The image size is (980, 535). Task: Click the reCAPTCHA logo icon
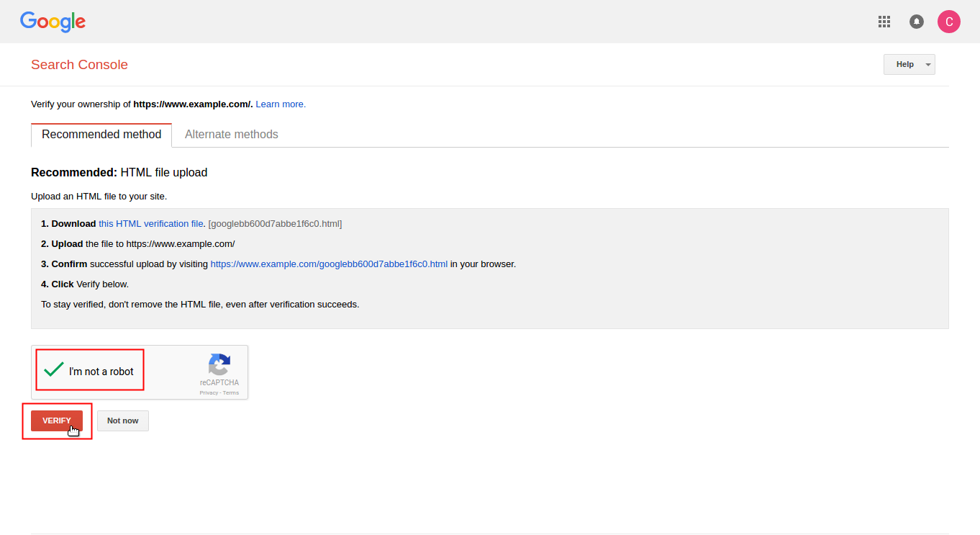click(x=219, y=364)
